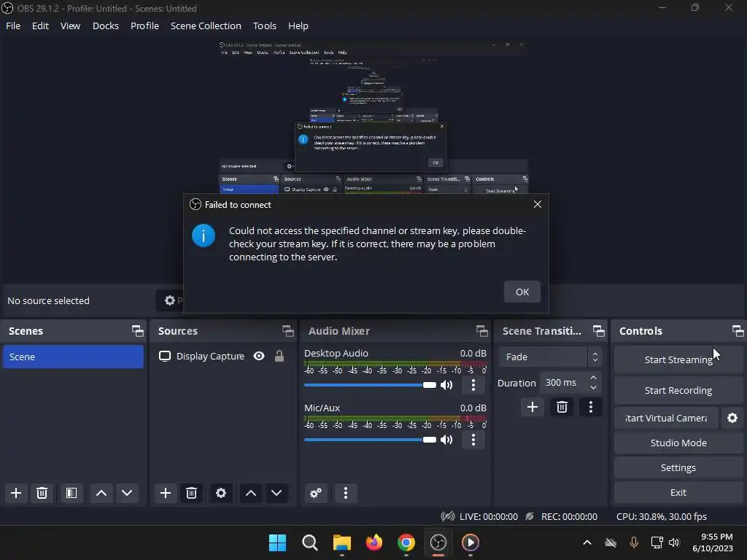
Task: Decrease the transition duration with the down arrow
Action: (593, 388)
